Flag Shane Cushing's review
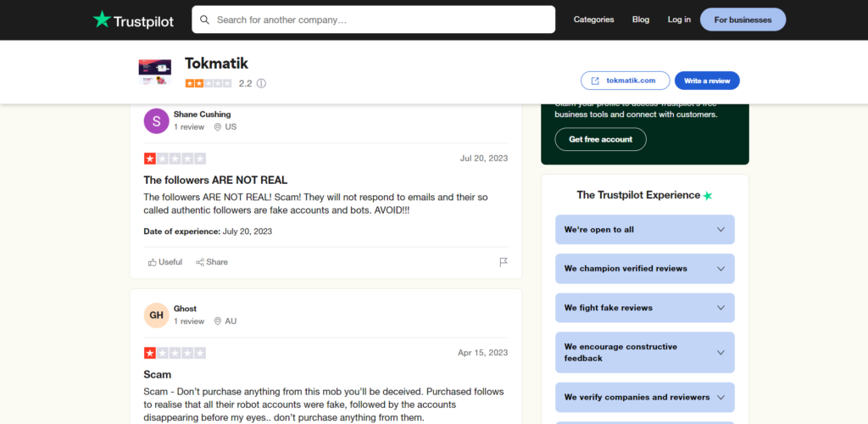The image size is (868, 424). pyautogui.click(x=504, y=262)
